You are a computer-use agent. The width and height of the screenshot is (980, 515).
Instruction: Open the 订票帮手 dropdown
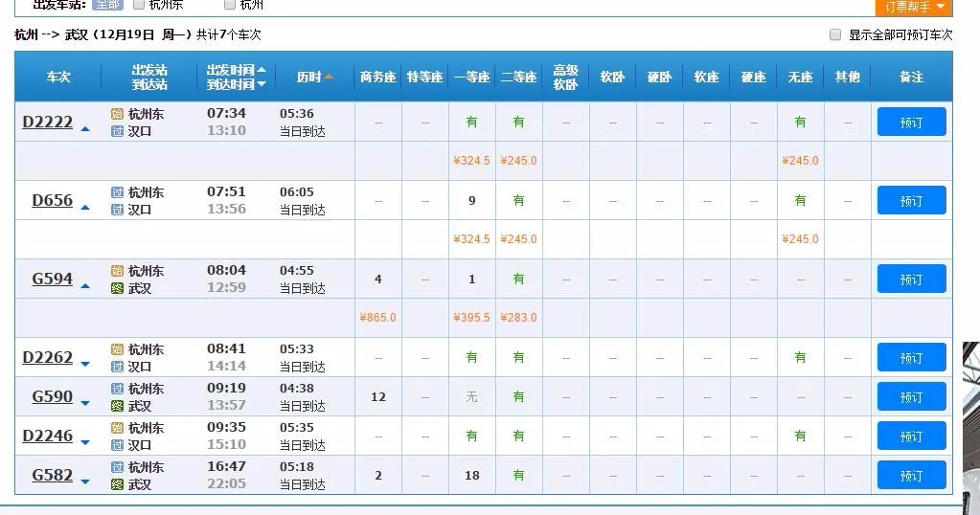(914, 7)
